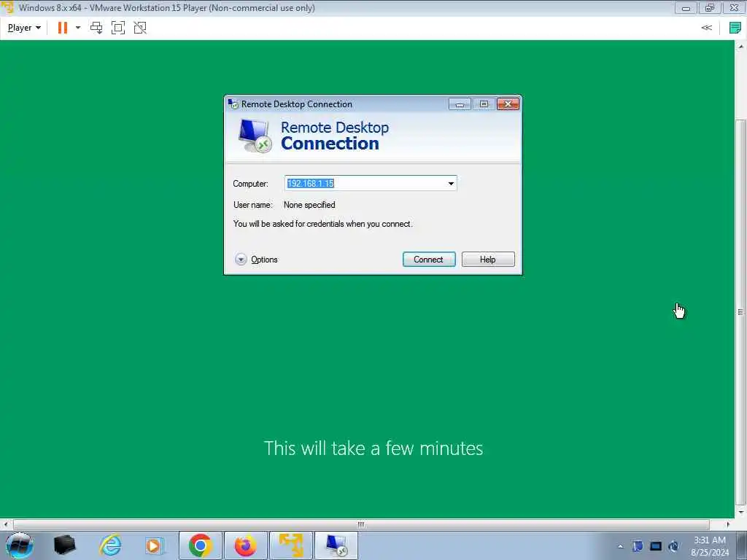Open the Windows Start button

click(20, 545)
